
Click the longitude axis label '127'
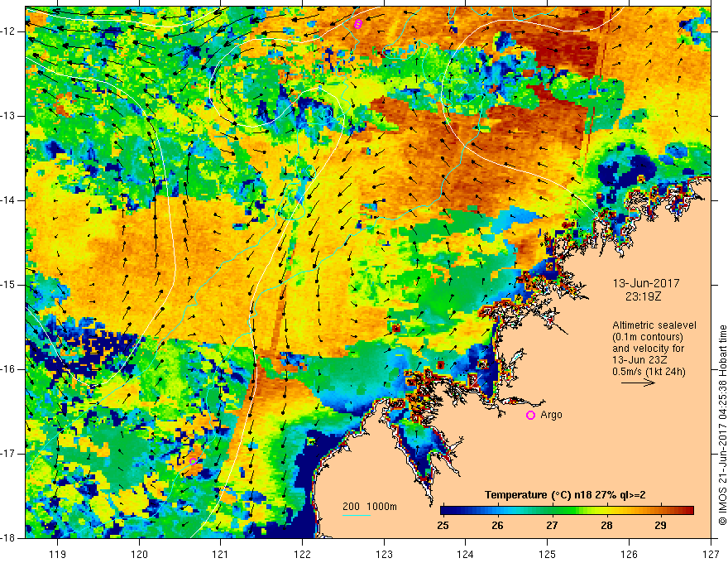pos(711,554)
